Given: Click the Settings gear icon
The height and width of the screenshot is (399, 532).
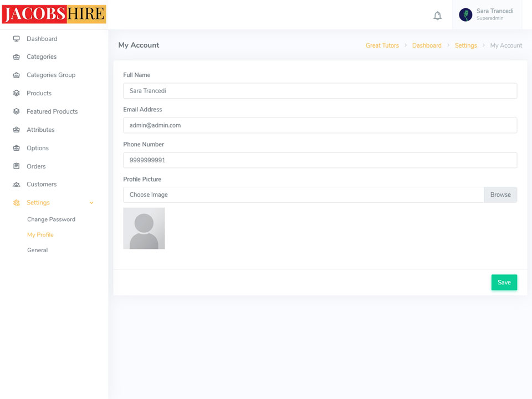Looking at the screenshot, I should click(16, 203).
